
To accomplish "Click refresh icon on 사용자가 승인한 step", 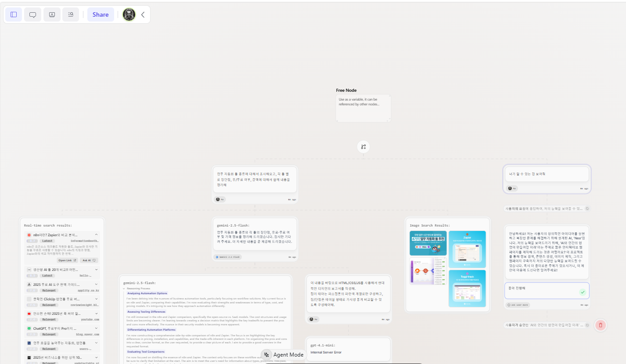I will coord(587,325).
